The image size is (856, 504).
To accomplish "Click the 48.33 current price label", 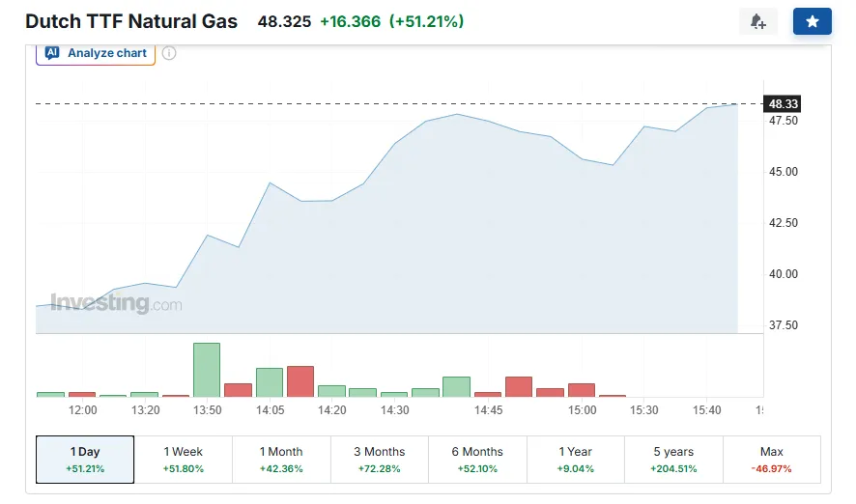I will tap(783, 103).
